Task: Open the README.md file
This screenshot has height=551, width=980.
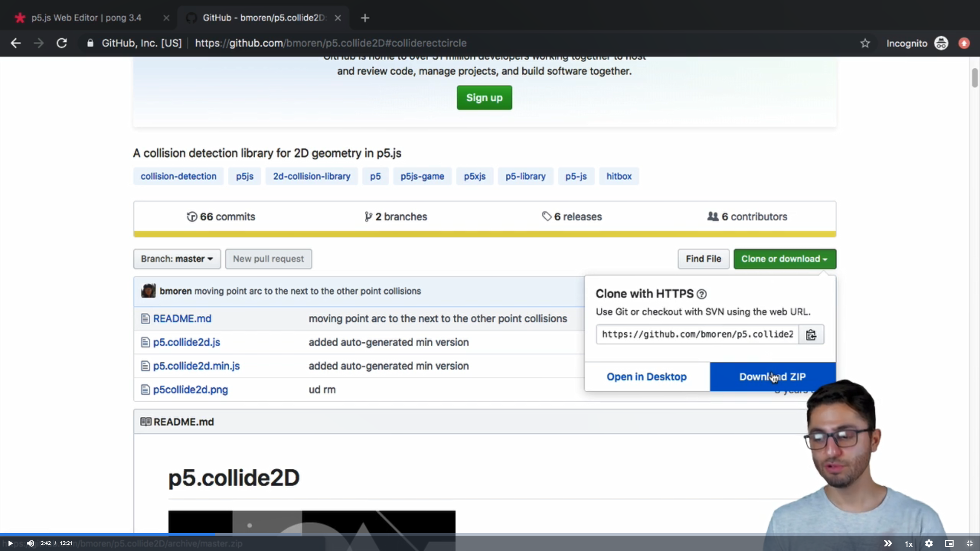Action: tap(182, 319)
